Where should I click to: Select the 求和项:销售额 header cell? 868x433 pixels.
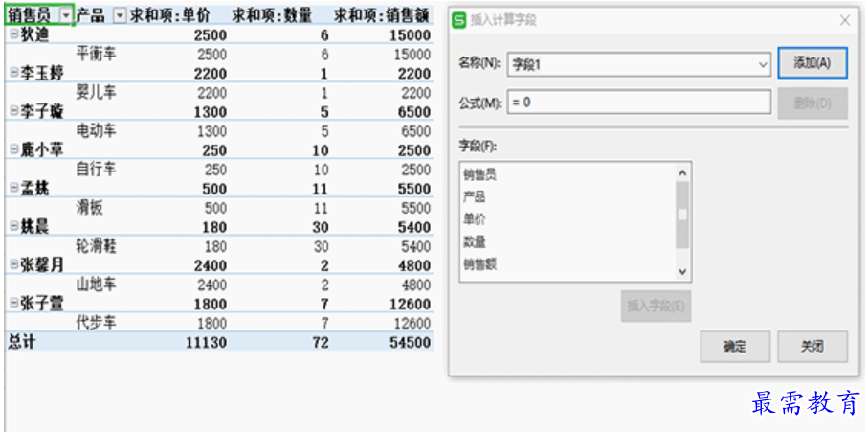(x=382, y=16)
